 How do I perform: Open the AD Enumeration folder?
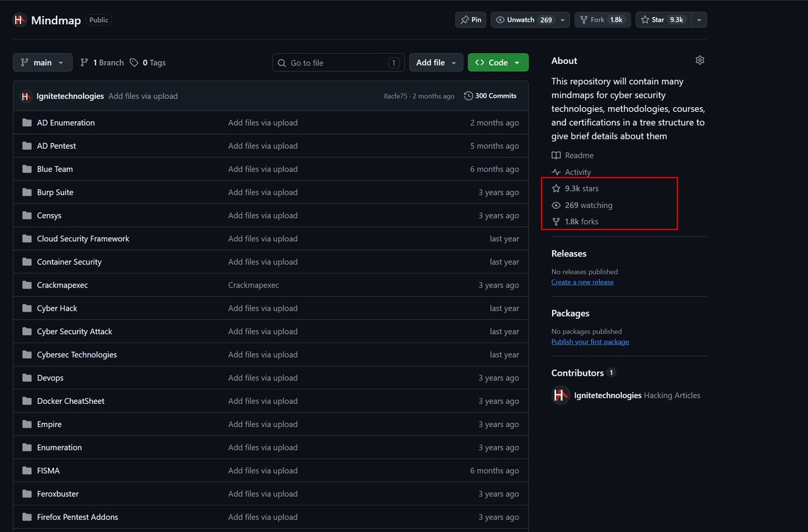point(66,123)
